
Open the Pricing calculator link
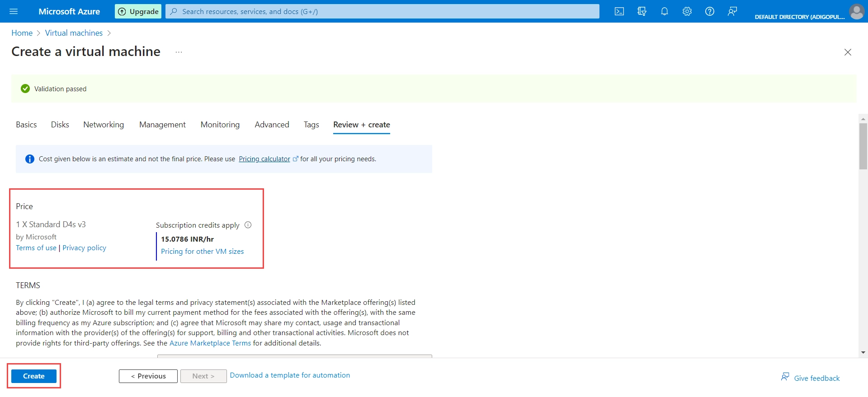(x=264, y=159)
